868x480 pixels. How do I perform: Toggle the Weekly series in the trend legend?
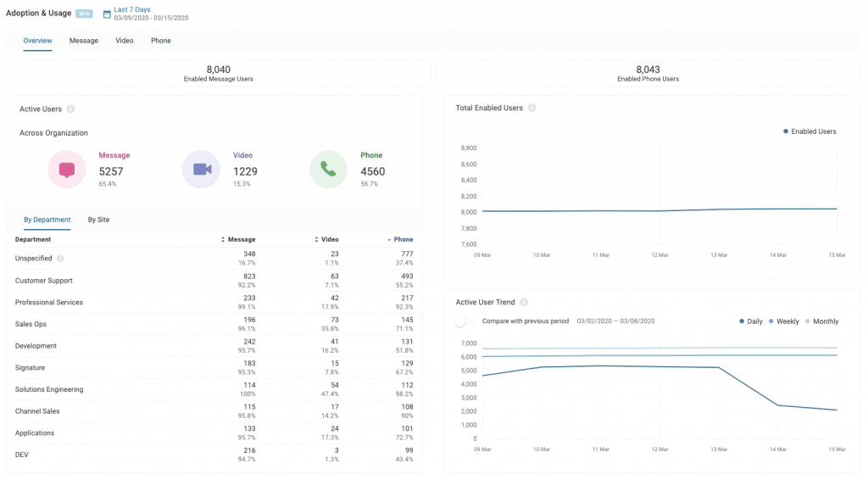784,321
